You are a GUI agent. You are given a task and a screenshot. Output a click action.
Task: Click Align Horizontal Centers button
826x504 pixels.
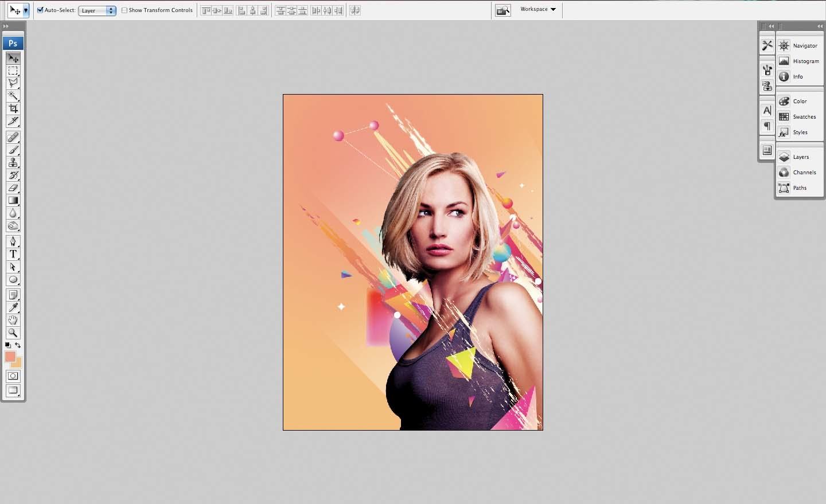pyautogui.click(x=252, y=10)
